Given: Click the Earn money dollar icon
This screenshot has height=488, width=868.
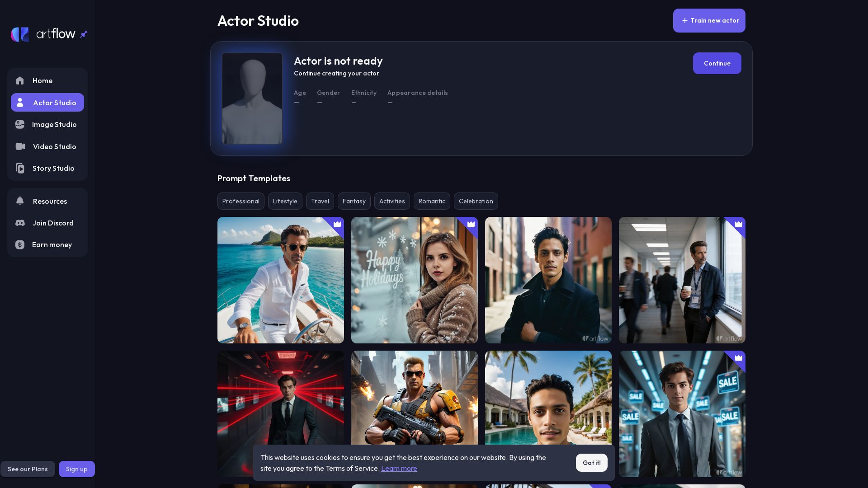Looking at the screenshot, I should pyautogui.click(x=20, y=244).
